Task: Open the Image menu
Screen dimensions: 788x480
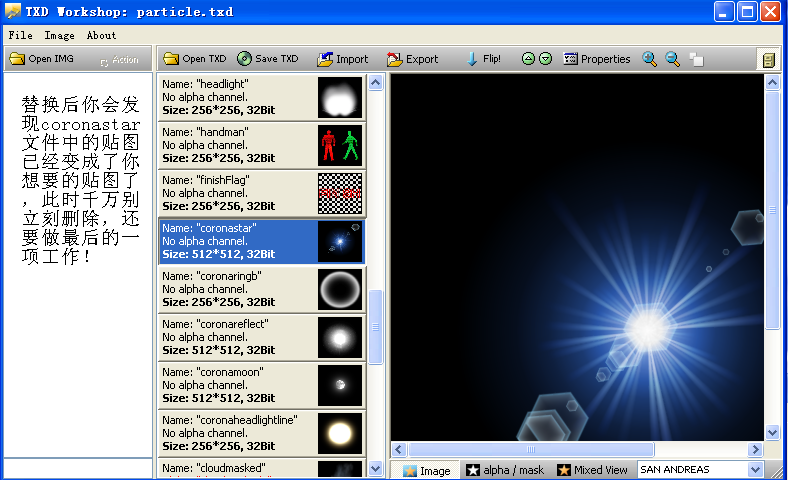Action: pyautogui.click(x=59, y=35)
